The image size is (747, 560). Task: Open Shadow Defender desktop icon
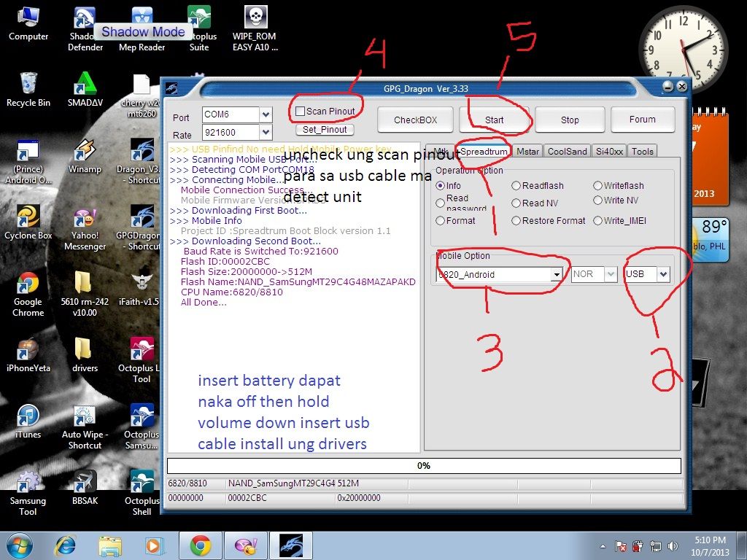coord(85,28)
